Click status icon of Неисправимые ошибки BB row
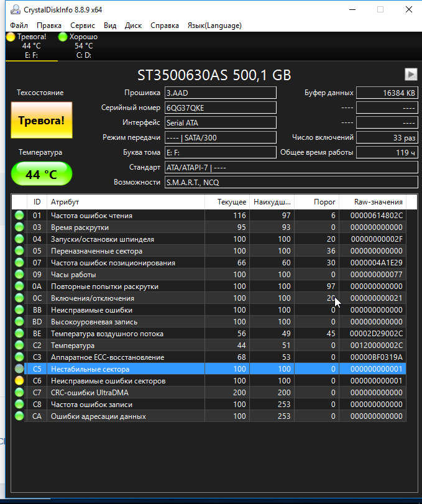The height and width of the screenshot is (504, 422). point(19,309)
